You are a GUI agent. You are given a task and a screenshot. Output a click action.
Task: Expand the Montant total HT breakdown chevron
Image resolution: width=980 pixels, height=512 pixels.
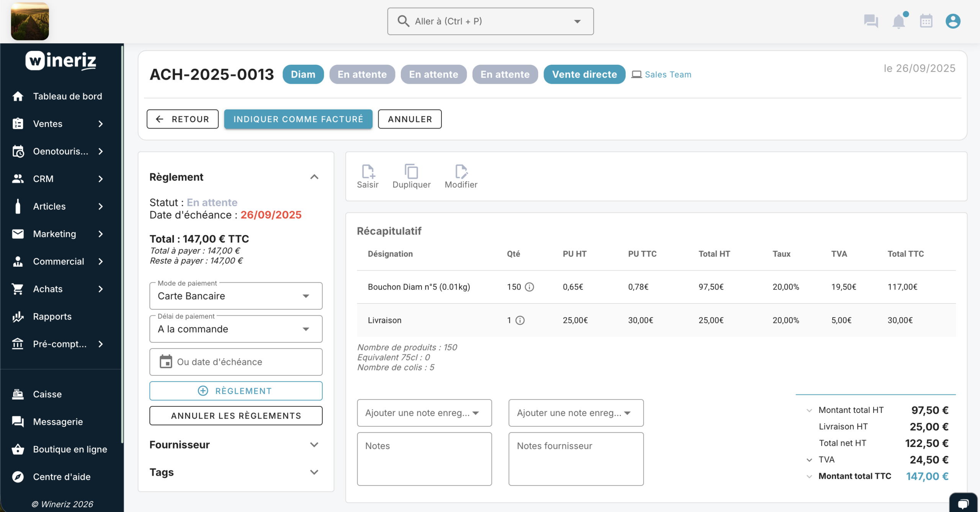[x=809, y=410]
